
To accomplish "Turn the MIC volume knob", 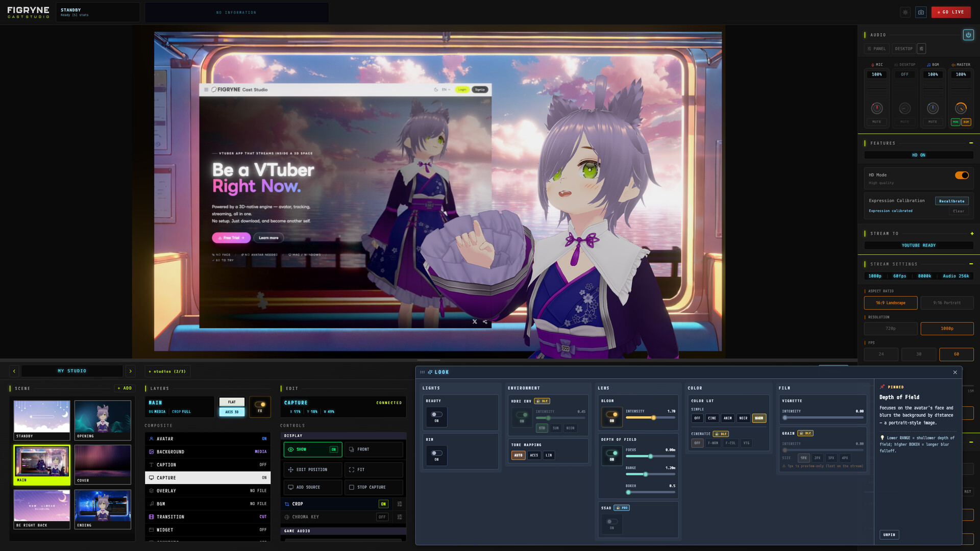I will (x=877, y=108).
